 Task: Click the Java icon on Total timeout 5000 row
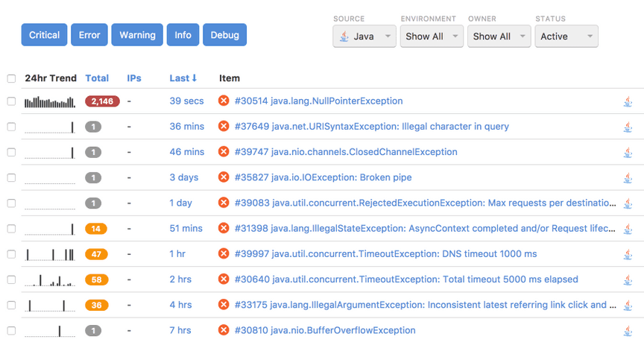click(x=628, y=280)
